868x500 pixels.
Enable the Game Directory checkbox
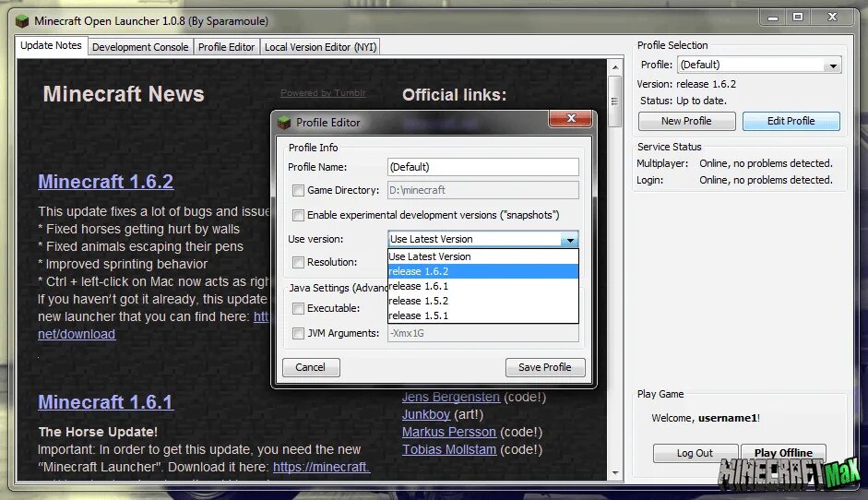pos(298,190)
